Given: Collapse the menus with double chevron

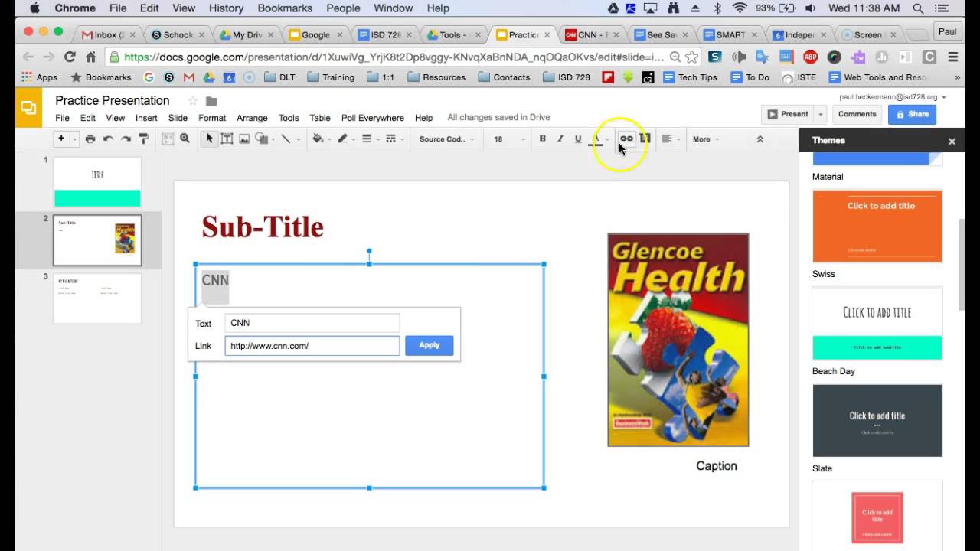Looking at the screenshot, I should [759, 139].
